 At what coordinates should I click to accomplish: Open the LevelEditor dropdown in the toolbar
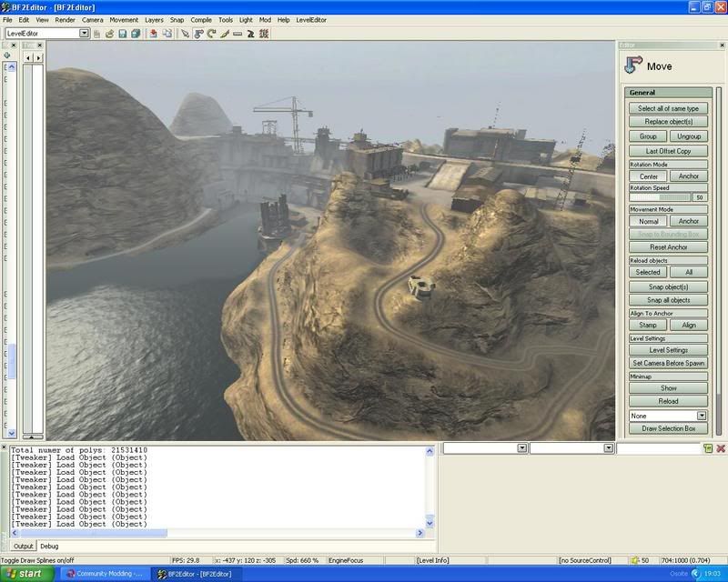[x=84, y=34]
